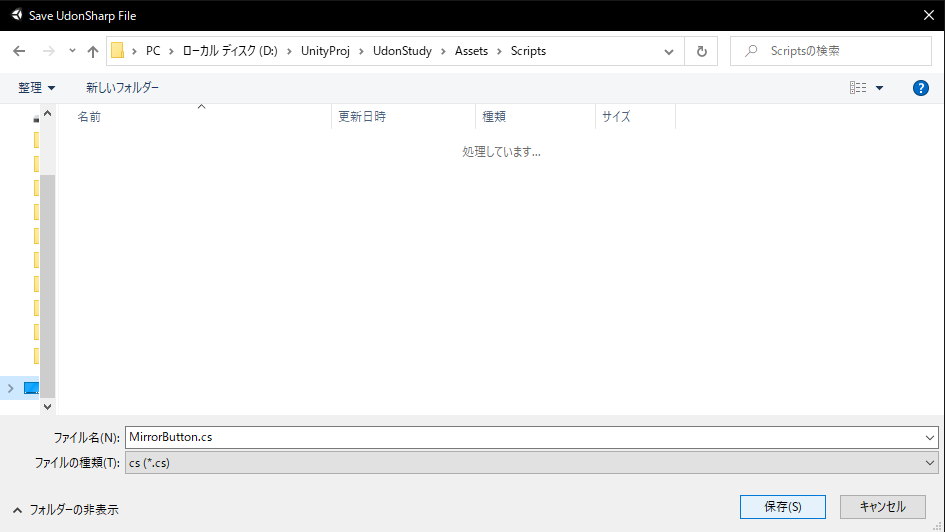This screenshot has height=532, width=945.
Task: Open the file name history dropdown
Action: click(x=929, y=437)
